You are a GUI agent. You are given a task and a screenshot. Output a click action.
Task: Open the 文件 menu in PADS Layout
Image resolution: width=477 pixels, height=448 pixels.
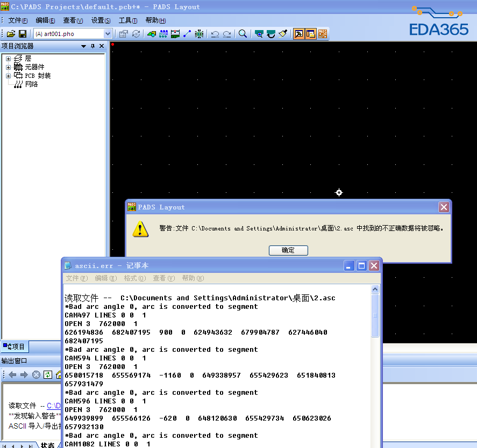pos(18,20)
